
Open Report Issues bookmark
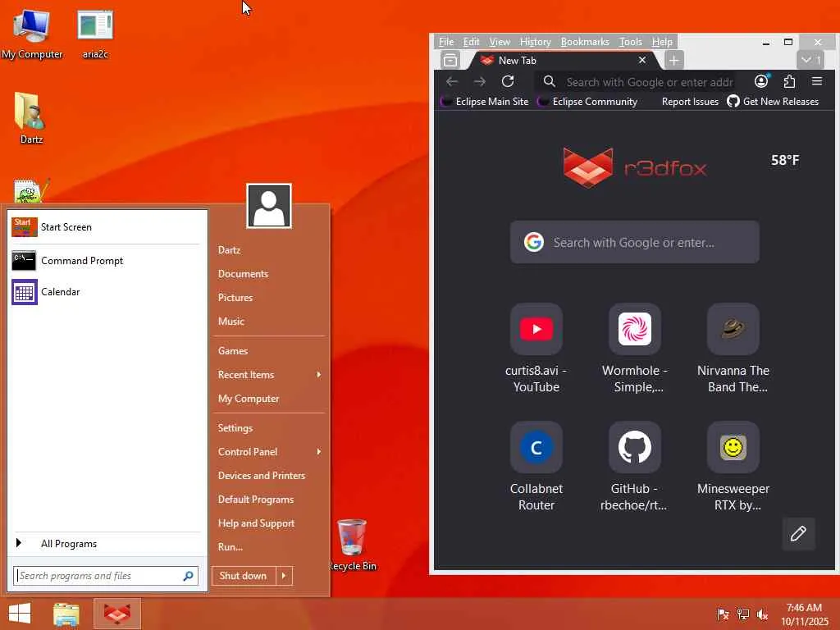pyautogui.click(x=690, y=102)
